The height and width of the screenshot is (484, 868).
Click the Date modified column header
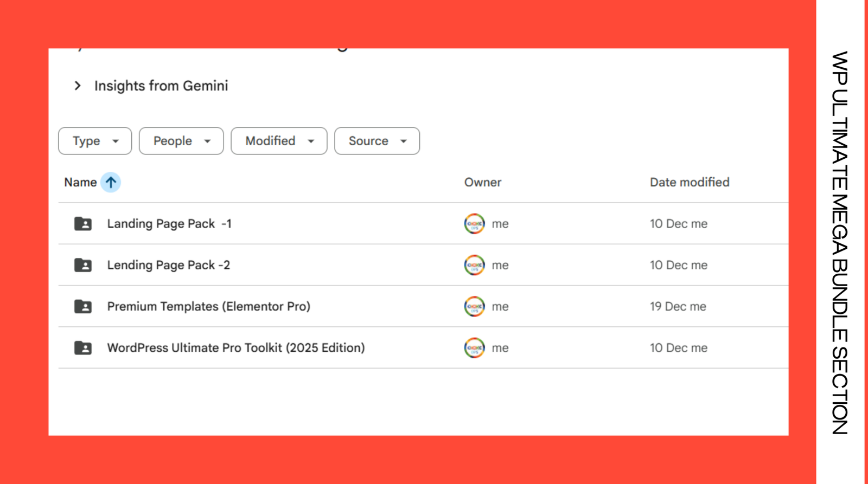[x=689, y=183]
